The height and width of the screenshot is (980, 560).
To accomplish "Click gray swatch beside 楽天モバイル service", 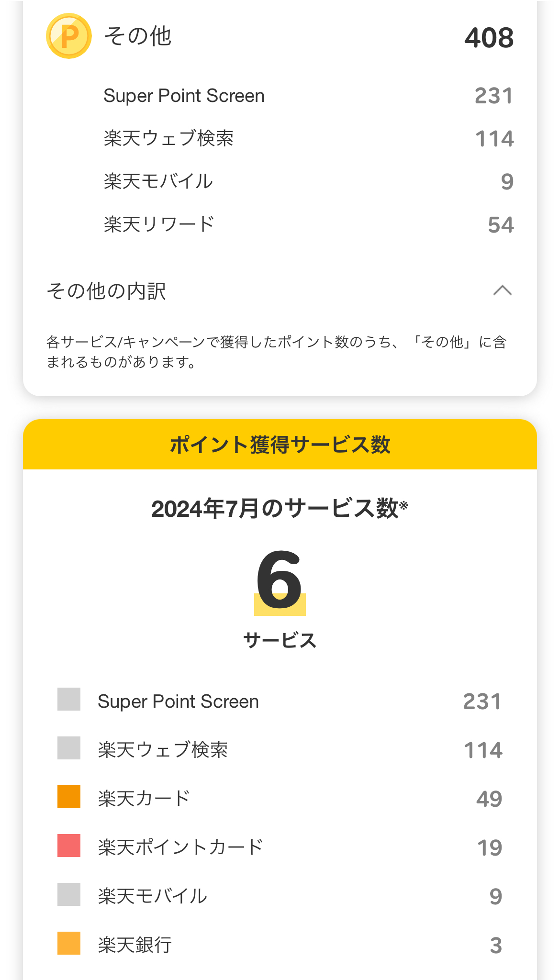I will tap(69, 894).
